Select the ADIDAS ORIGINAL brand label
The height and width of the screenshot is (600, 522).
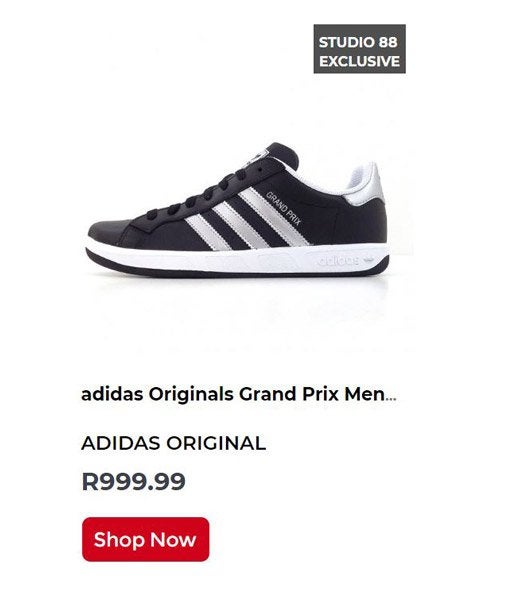click(x=173, y=443)
